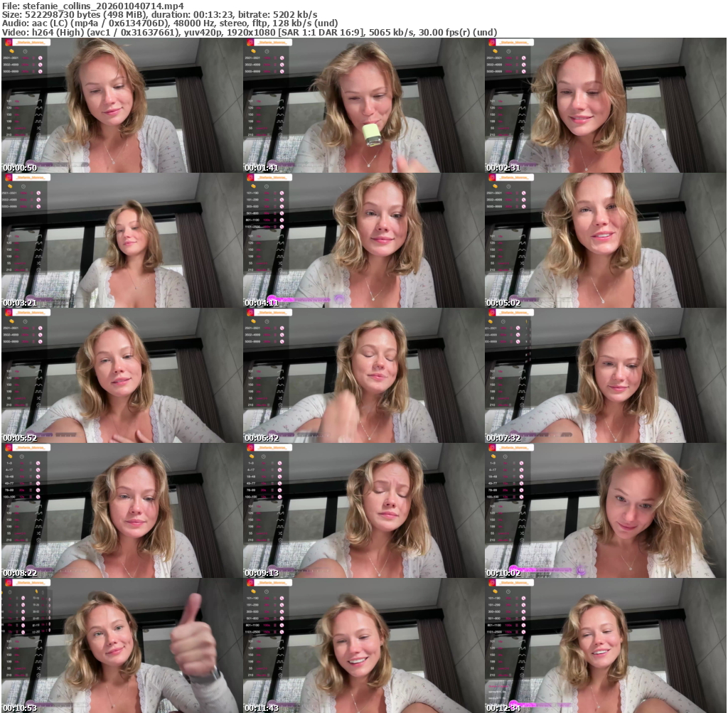The height and width of the screenshot is (713, 728).
Task: Click the file name stefanie_collins_202601040714.mp4
Action: [103, 6]
